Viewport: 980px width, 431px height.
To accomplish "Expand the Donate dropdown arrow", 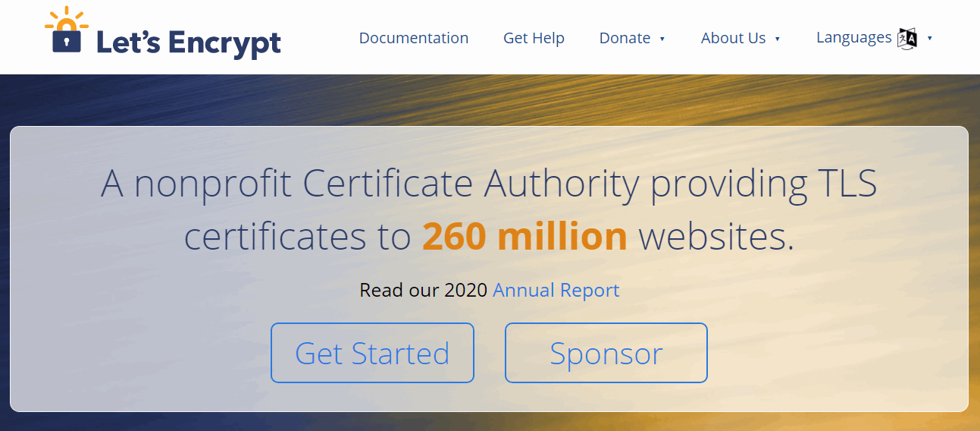I will (662, 39).
